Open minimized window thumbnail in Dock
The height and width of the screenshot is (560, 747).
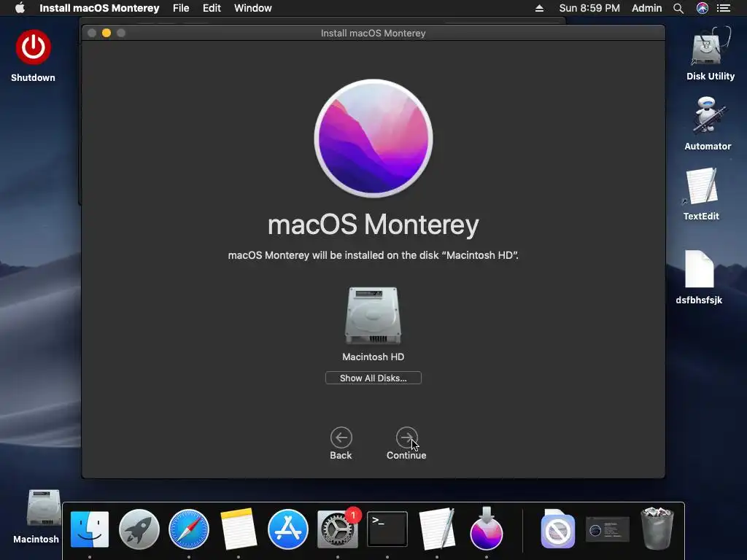pos(608,529)
